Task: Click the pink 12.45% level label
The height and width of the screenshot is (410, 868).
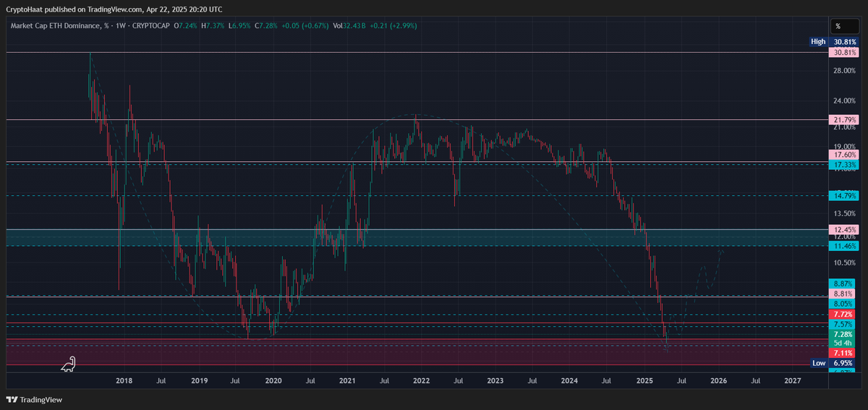Action: tap(845, 230)
